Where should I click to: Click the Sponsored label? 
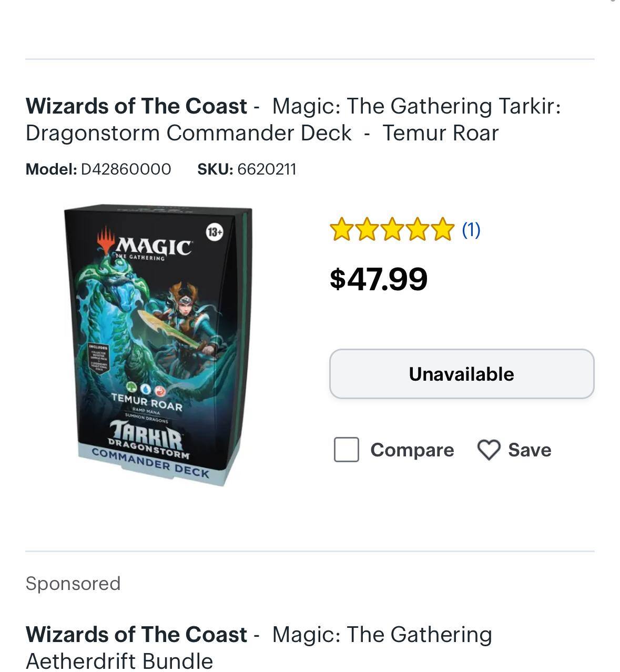[73, 584]
